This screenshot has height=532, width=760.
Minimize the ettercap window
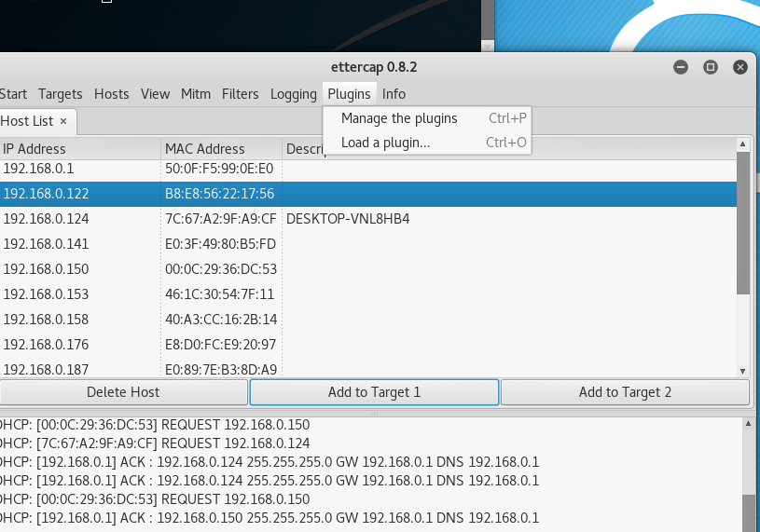pyautogui.click(x=681, y=67)
